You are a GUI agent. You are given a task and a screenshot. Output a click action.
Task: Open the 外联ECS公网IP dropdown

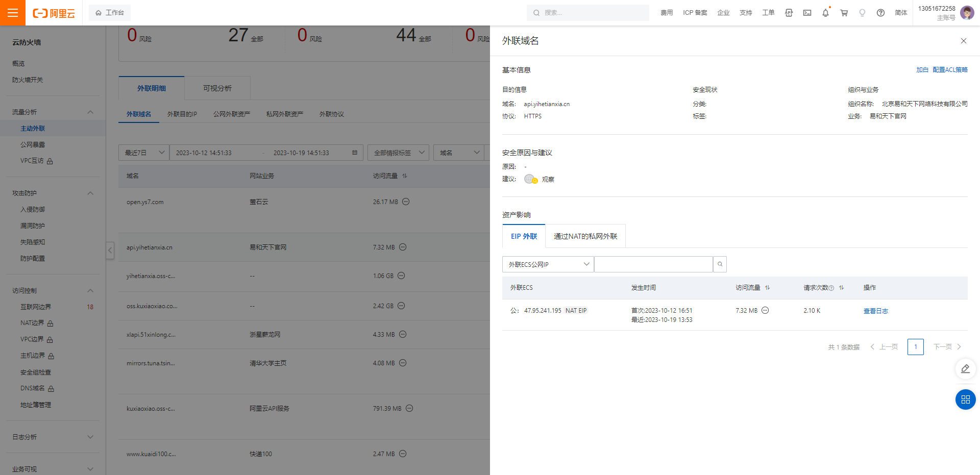[548, 264]
